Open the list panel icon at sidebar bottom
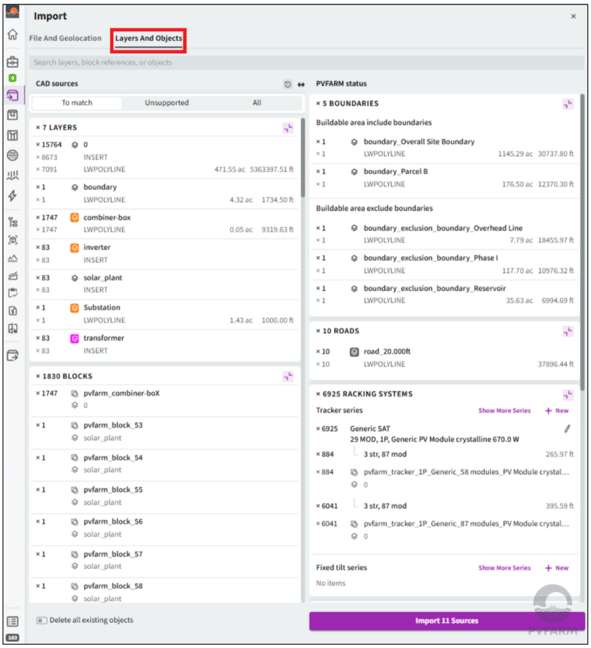The width and height of the screenshot is (591, 648). pyautogui.click(x=13, y=621)
